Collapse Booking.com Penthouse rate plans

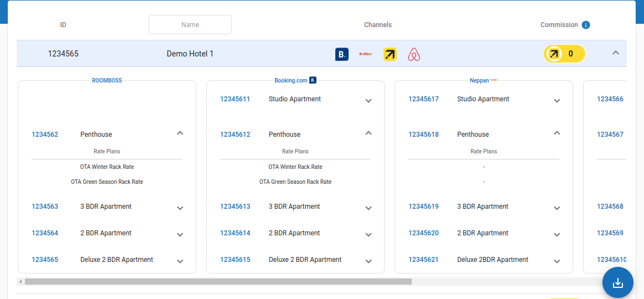pos(369,133)
